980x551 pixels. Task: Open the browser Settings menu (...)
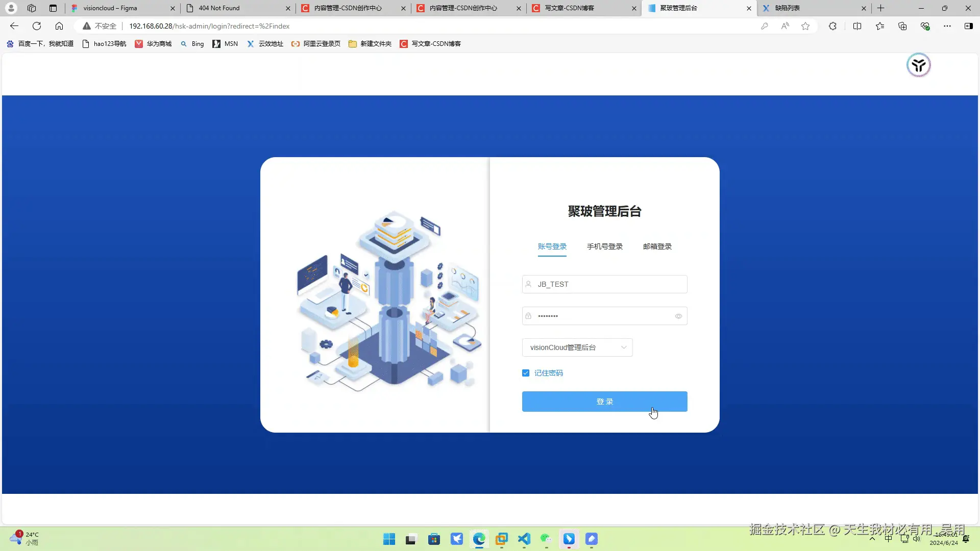[948, 26]
